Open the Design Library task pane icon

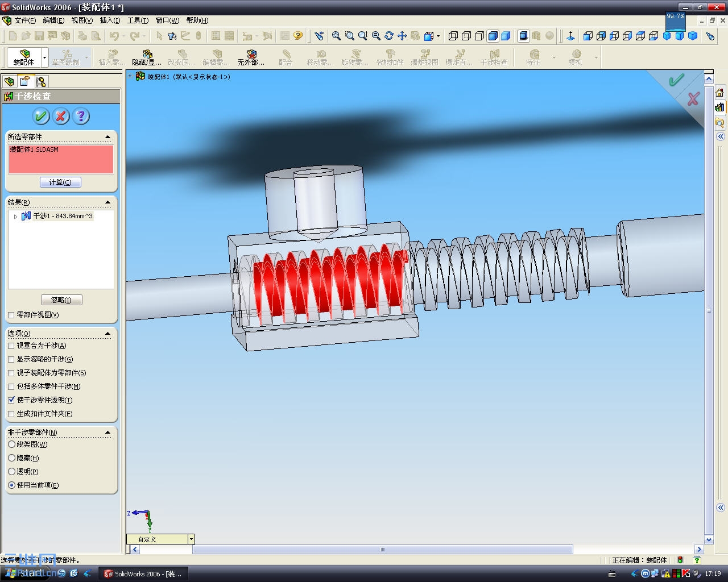(x=719, y=107)
